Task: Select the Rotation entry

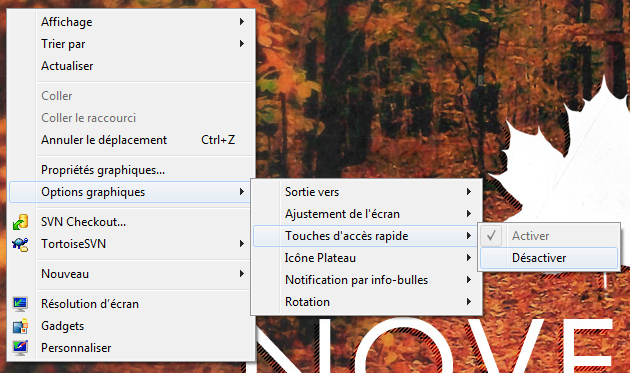Action: [366, 302]
